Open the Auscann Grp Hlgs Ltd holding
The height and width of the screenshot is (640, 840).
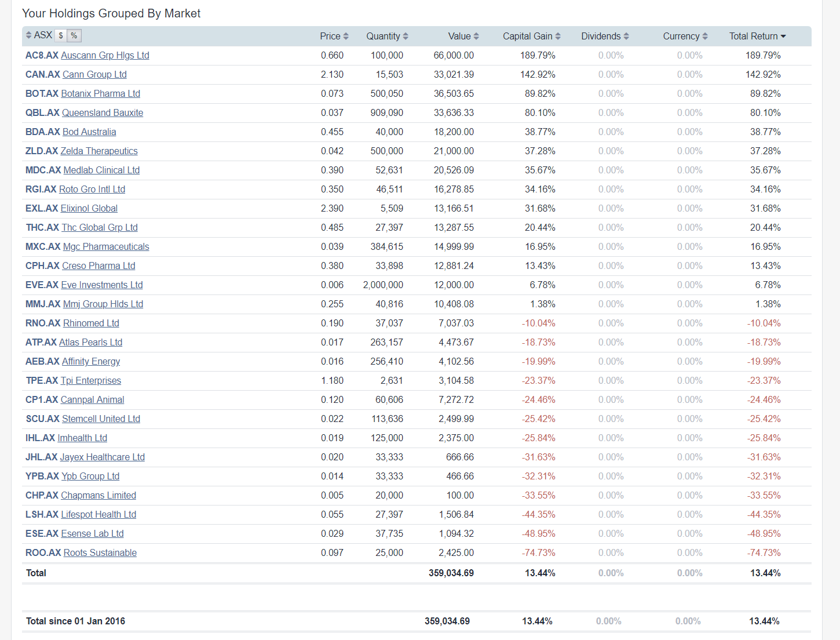coord(105,55)
